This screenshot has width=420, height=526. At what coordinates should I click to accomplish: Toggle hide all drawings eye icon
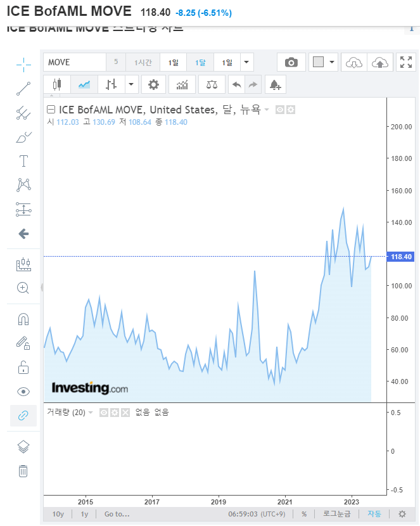point(23,392)
